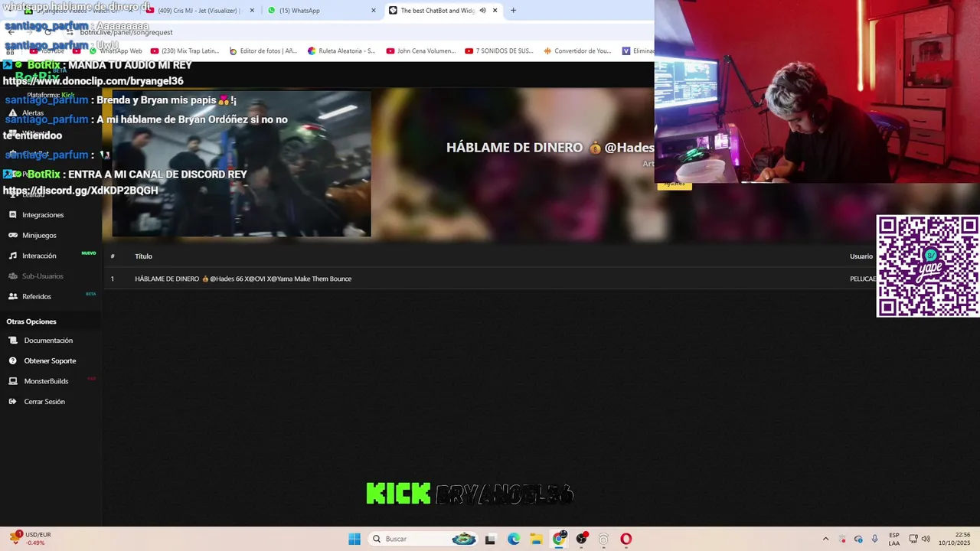Viewport: 980px width, 551px height.
Task: Open Sub-Usuarios in the sidebar
Action: point(43,276)
